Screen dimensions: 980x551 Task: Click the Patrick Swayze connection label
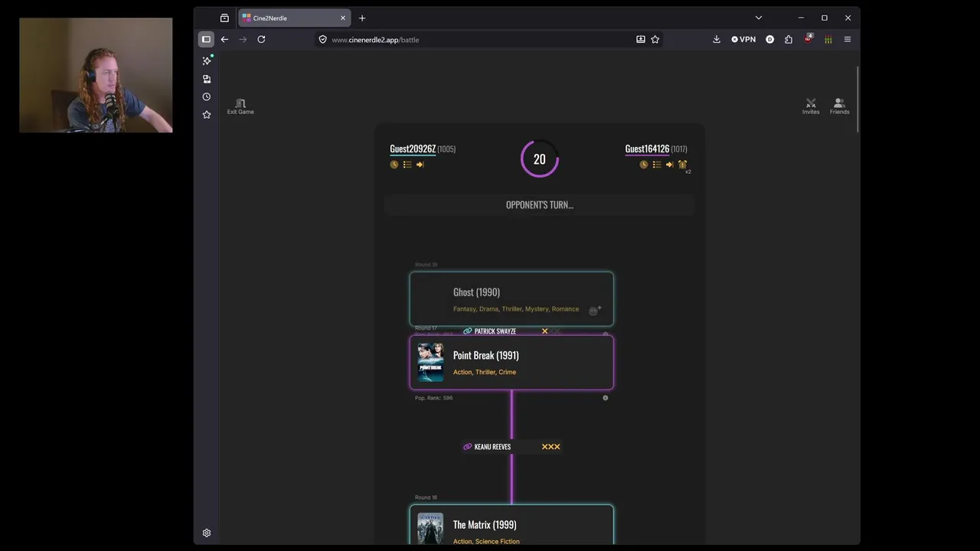pyautogui.click(x=495, y=331)
